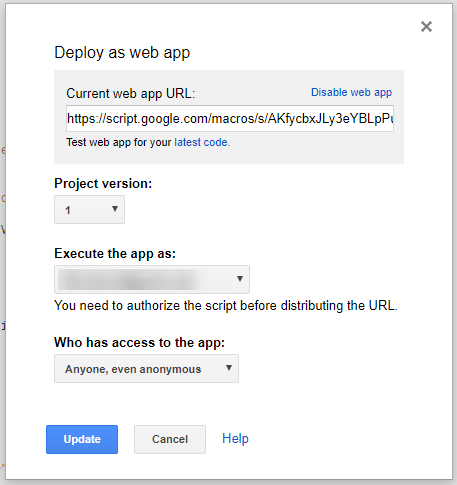Click the Project version label

103,184
